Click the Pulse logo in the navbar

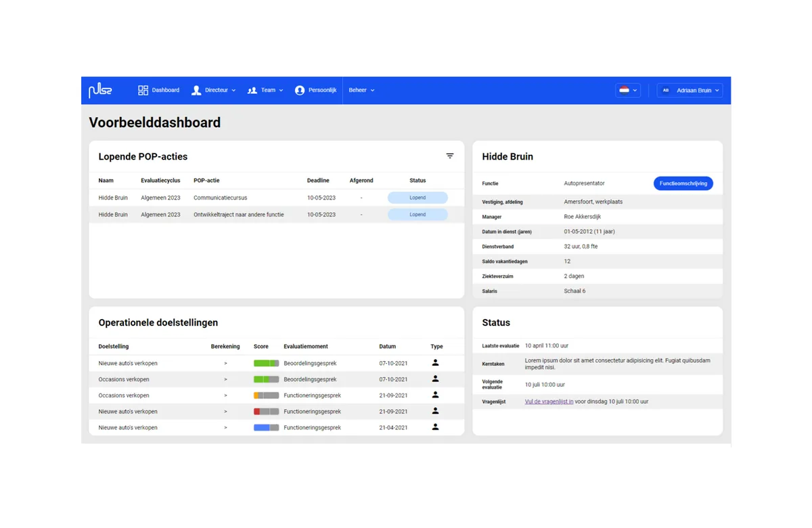100,90
